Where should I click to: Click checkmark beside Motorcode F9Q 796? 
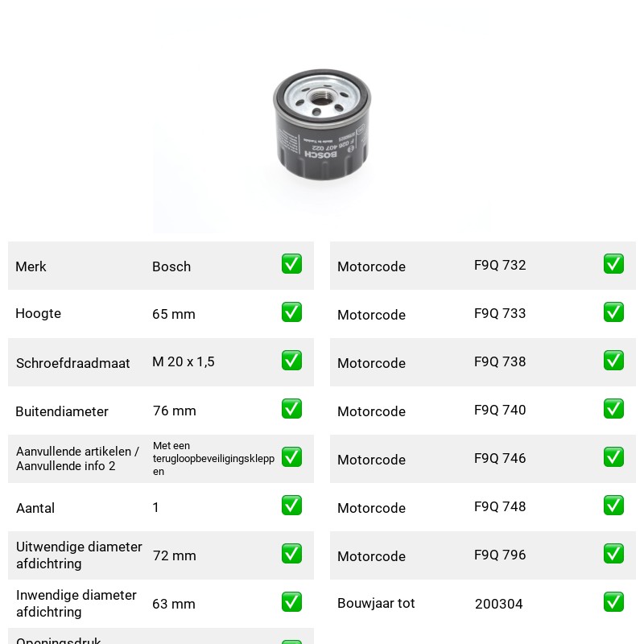click(613, 554)
